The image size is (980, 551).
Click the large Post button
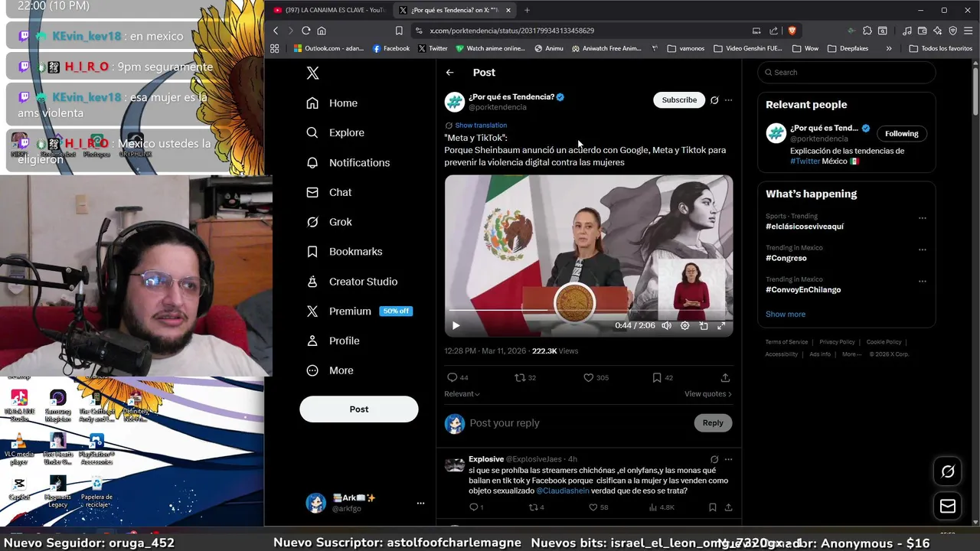point(359,409)
